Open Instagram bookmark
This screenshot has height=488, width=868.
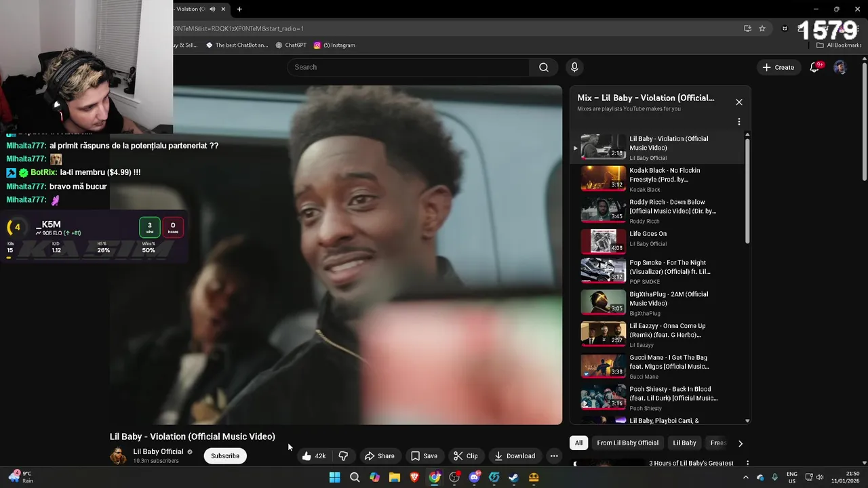(334, 45)
